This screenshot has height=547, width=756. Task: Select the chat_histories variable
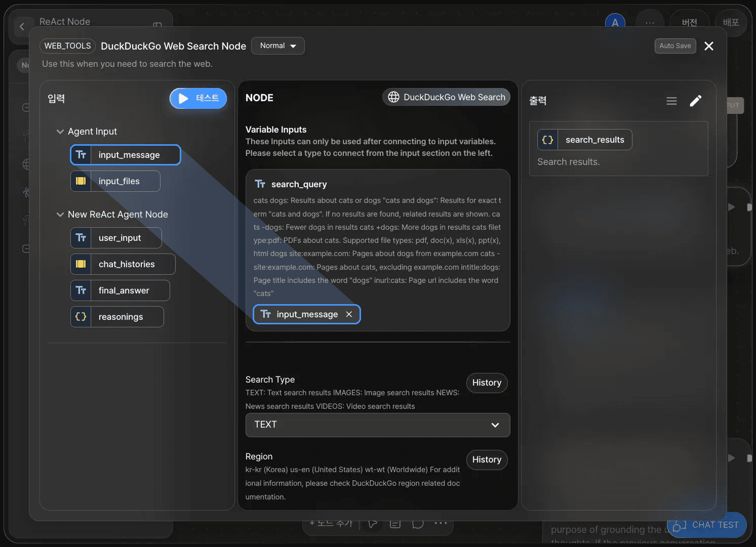[x=123, y=264]
